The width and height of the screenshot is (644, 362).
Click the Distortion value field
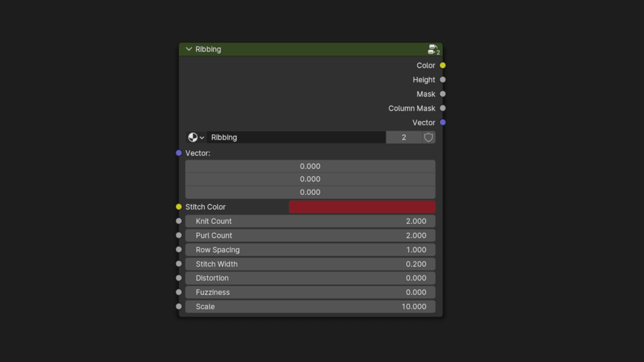310,278
